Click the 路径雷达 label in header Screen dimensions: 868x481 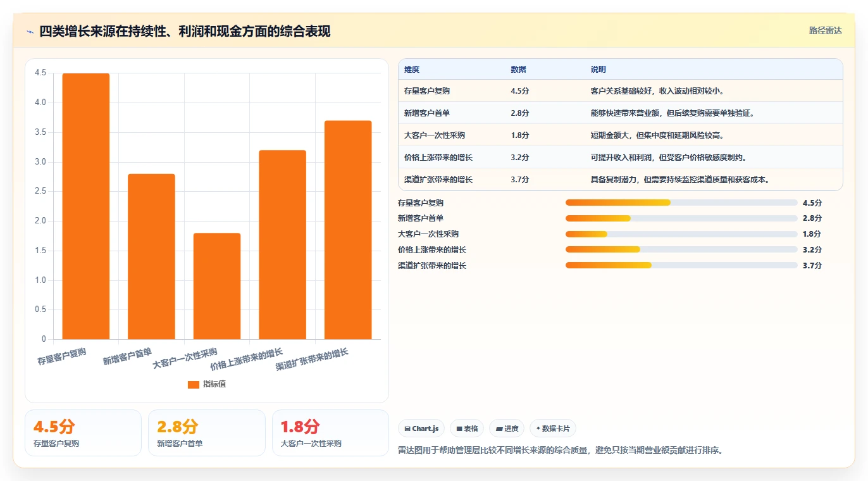click(826, 30)
